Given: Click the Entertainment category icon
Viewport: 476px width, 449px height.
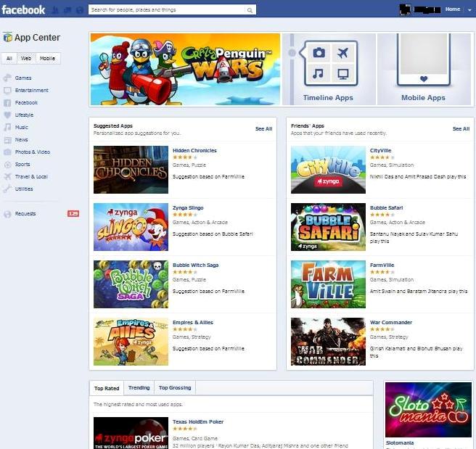Looking at the screenshot, I should 7,91.
